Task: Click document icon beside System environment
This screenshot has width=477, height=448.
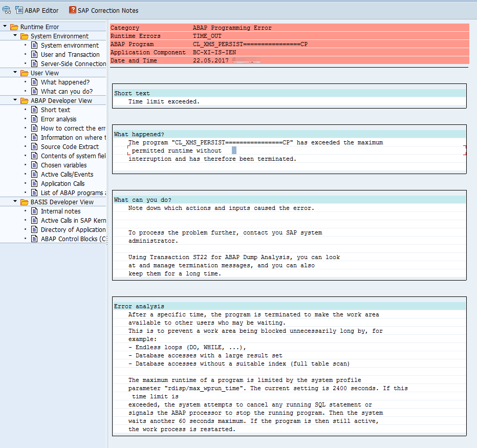Action: pos(35,46)
